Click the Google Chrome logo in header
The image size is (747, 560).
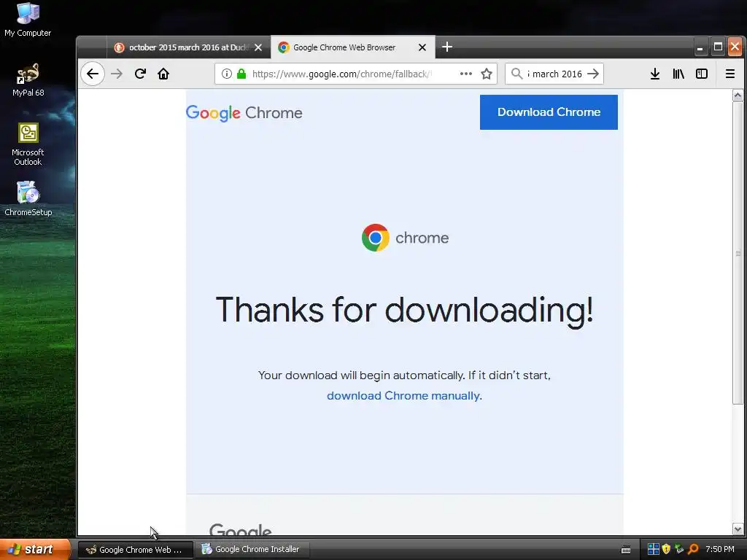(x=244, y=113)
